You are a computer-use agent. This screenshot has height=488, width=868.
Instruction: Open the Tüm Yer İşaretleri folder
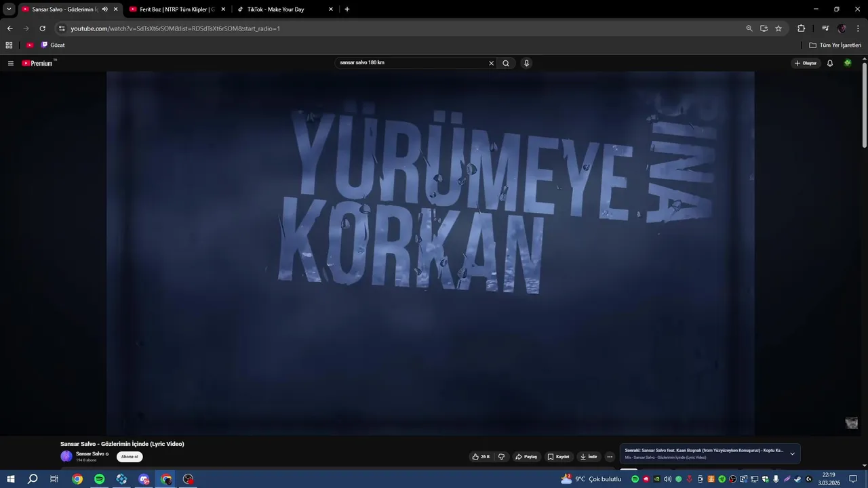pyautogui.click(x=835, y=45)
